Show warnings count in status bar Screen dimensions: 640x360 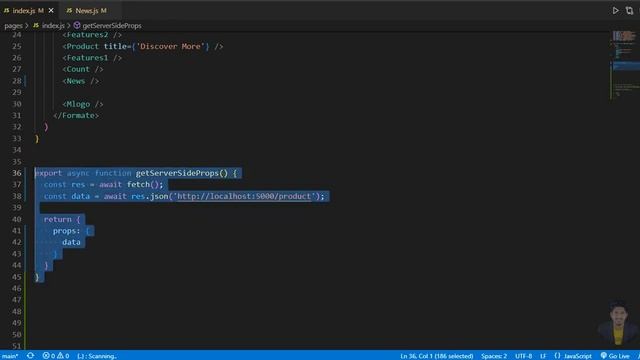63,356
